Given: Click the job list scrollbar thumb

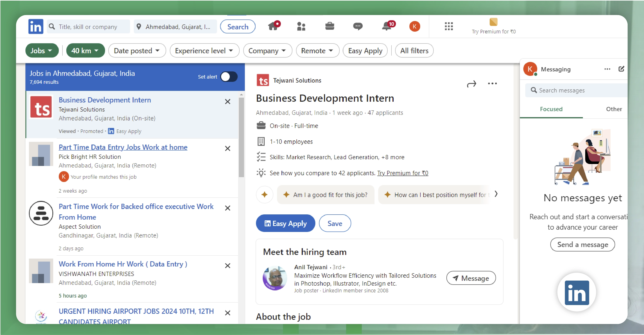Looking at the screenshot, I should [x=241, y=137].
